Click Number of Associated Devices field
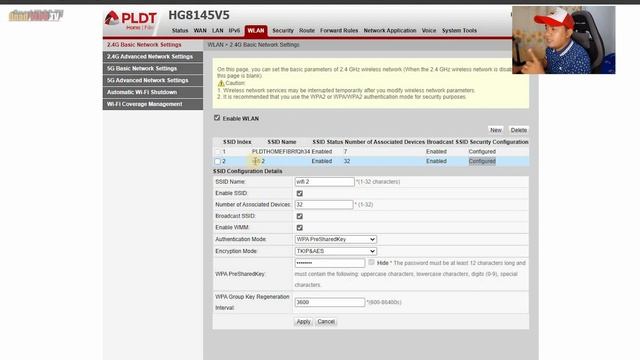The height and width of the screenshot is (360, 640). pyautogui.click(x=324, y=204)
